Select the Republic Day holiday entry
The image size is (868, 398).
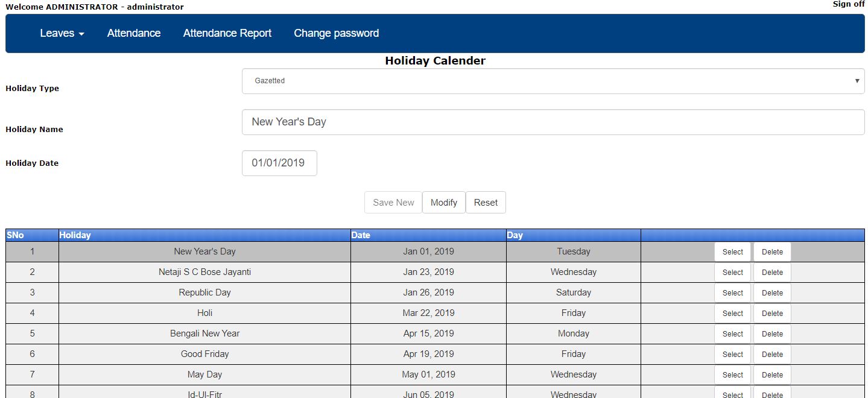point(732,292)
